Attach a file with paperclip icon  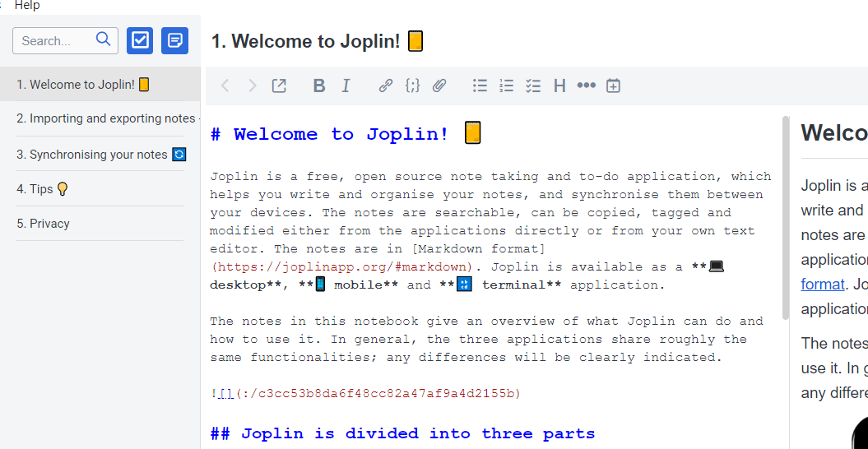439,86
